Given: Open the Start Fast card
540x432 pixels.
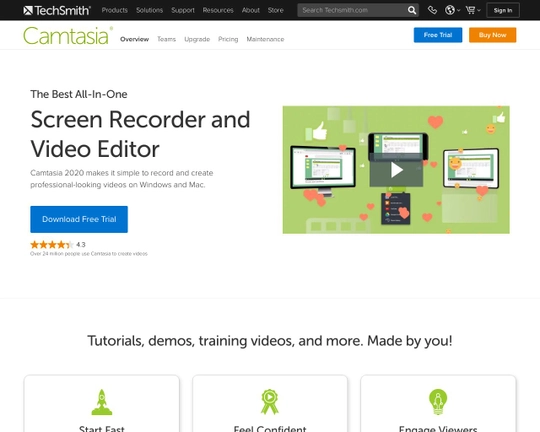Looking at the screenshot, I should tap(102, 404).
